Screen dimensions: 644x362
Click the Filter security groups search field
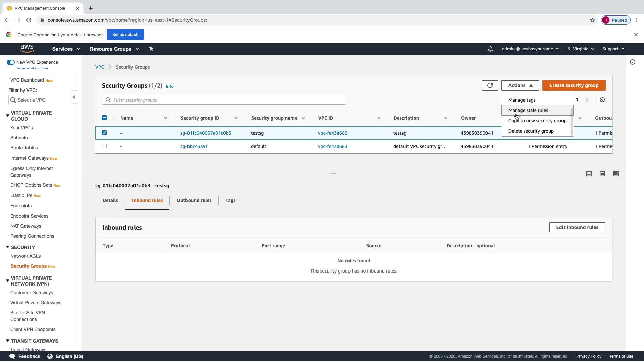(x=224, y=100)
